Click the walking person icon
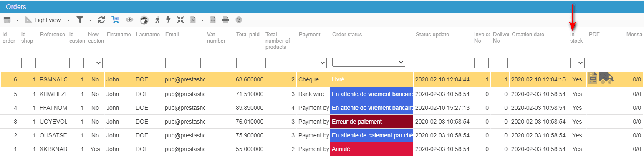 (157, 20)
